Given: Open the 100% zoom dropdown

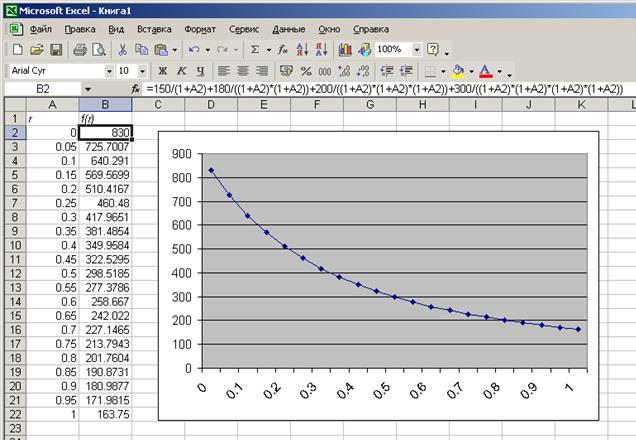Looking at the screenshot, I should point(416,49).
